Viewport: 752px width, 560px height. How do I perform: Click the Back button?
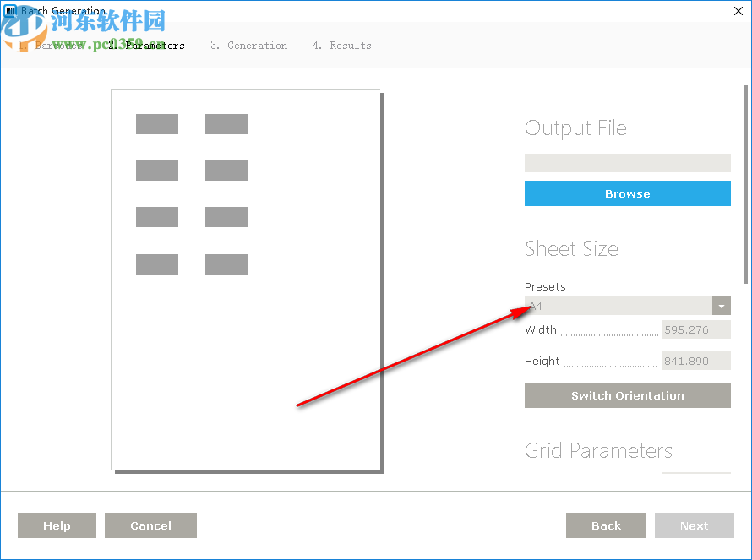[606, 525]
